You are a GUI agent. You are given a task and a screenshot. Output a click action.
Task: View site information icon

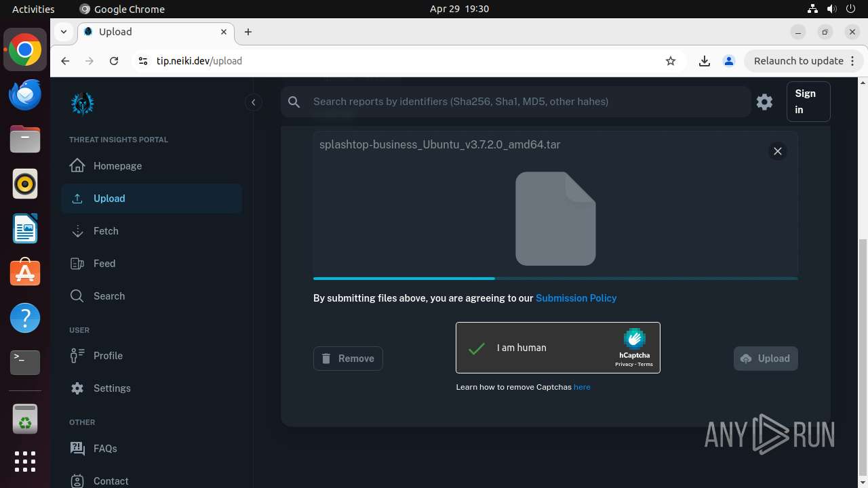click(x=142, y=61)
